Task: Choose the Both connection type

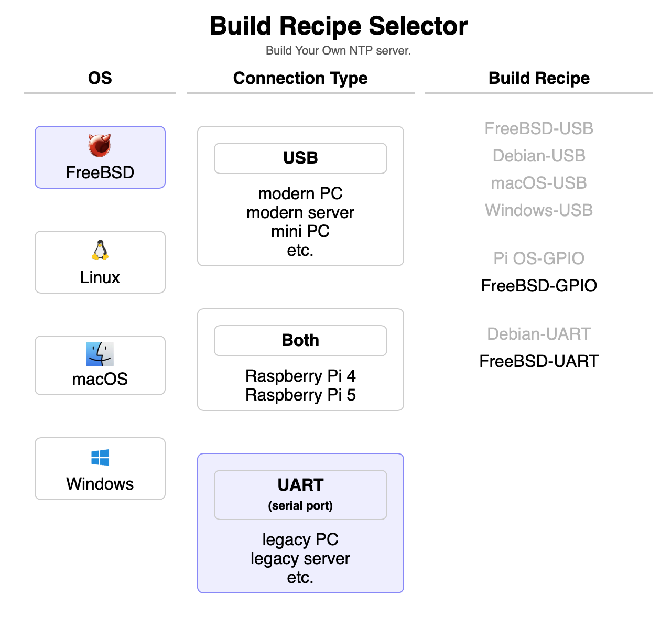Action: pos(300,341)
